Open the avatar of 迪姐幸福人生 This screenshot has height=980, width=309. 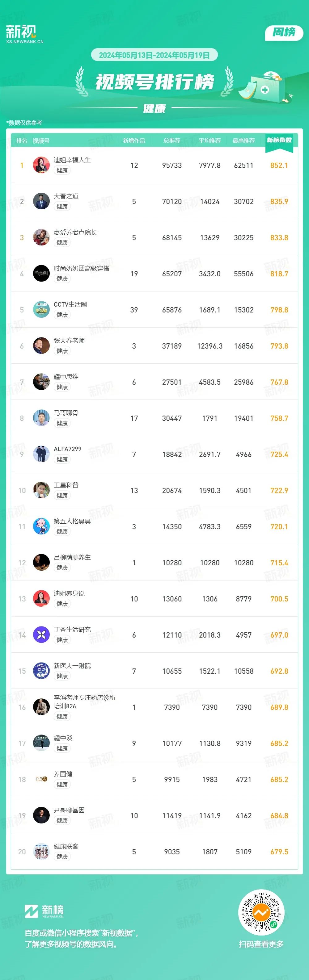pos(41,165)
